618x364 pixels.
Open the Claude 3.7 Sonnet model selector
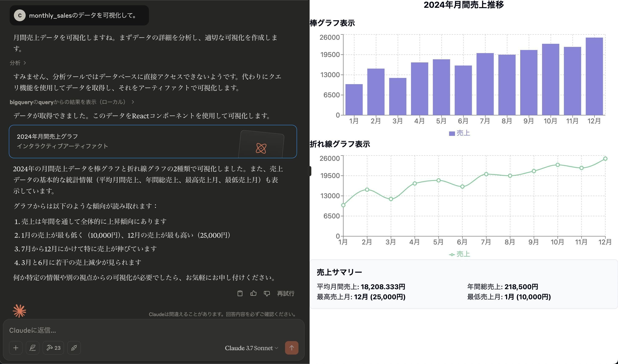251,348
